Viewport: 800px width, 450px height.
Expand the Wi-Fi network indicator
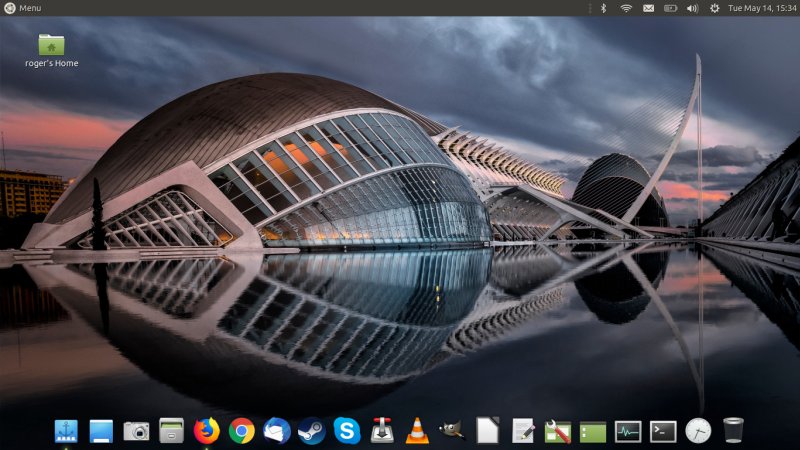pyautogui.click(x=626, y=8)
